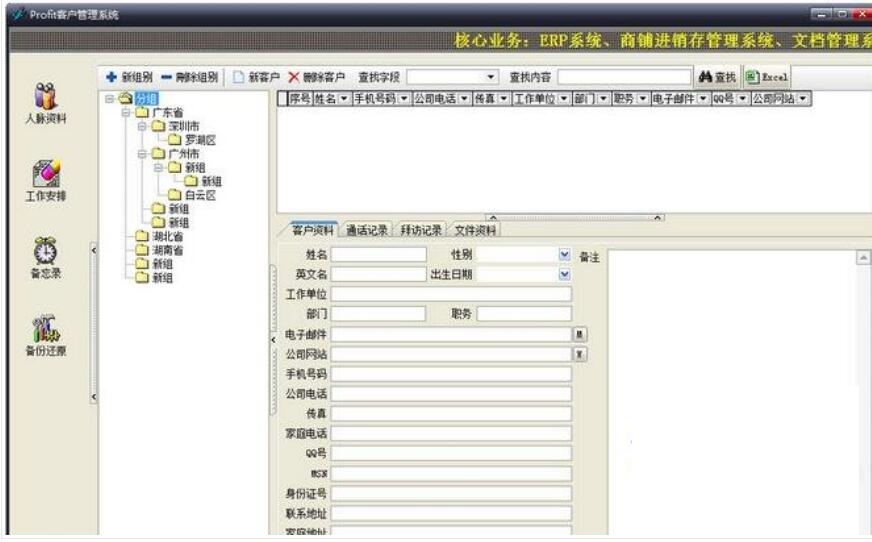The height and width of the screenshot is (542, 872).
Task: Open the 备忘录 alarm clock section
Action: [46, 258]
